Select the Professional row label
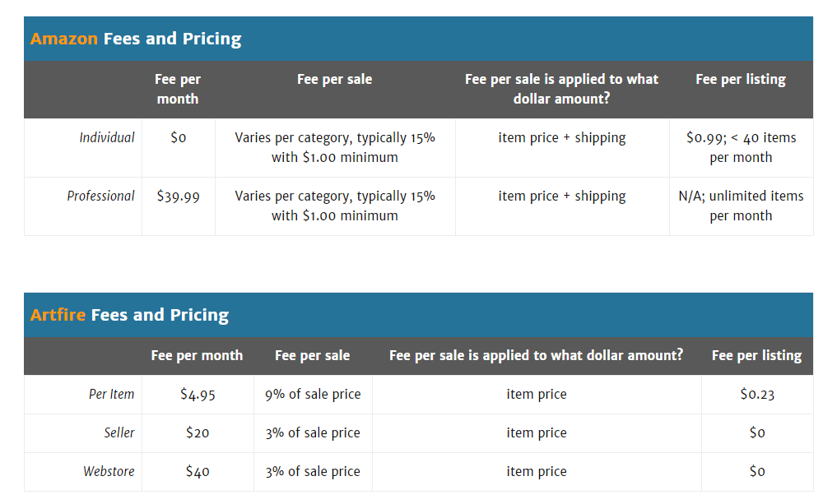The height and width of the screenshot is (504, 823). pyautogui.click(x=100, y=197)
